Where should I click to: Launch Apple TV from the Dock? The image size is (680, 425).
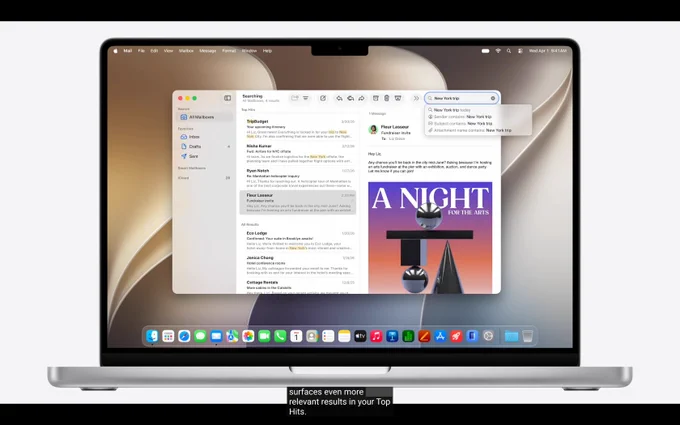click(x=360, y=336)
